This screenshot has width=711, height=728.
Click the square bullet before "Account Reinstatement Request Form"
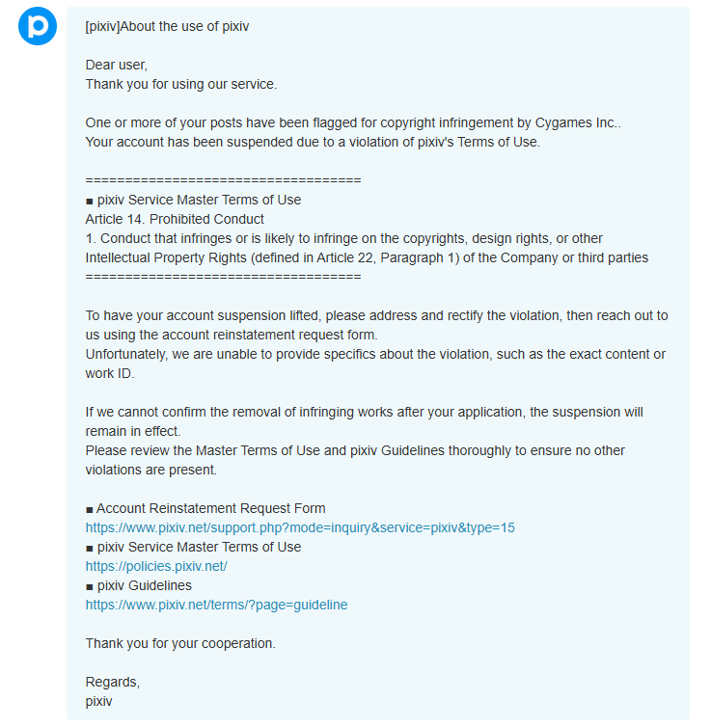pyautogui.click(x=89, y=510)
